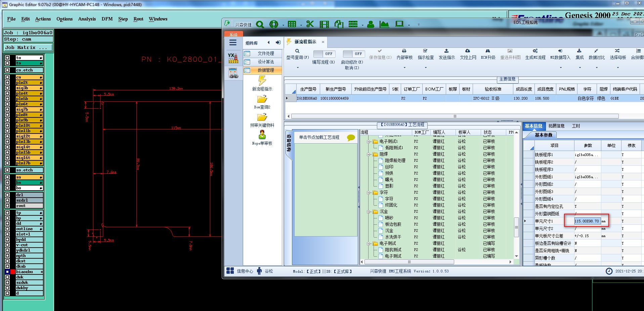Click the green scissors icon in quick toolbar
644x311 pixels.
click(310, 24)
